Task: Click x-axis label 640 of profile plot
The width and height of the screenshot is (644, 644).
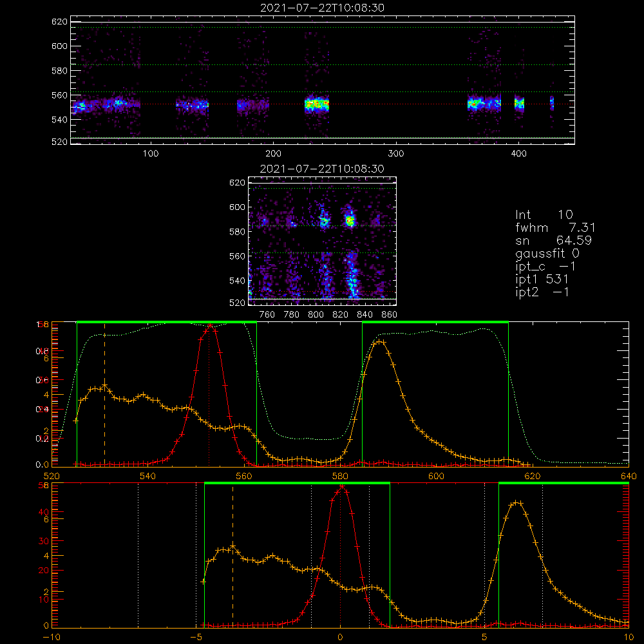Action: coord(629,477)
